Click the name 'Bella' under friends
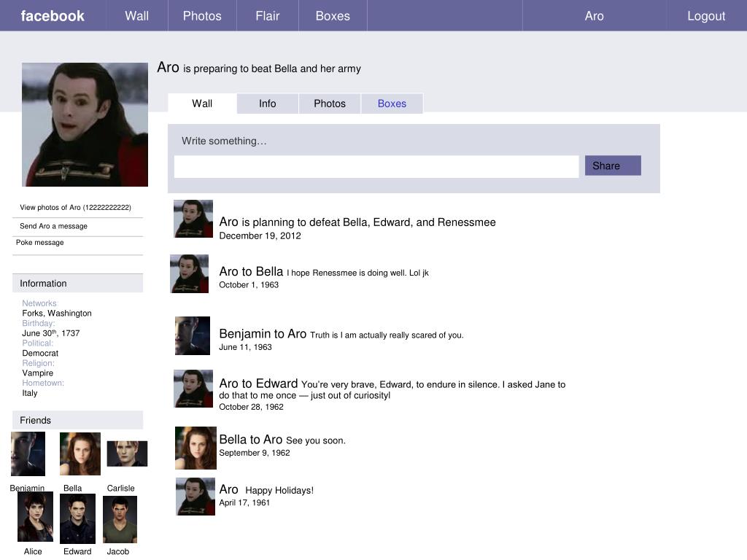747x560 pixels. click(x=72, y=488)
